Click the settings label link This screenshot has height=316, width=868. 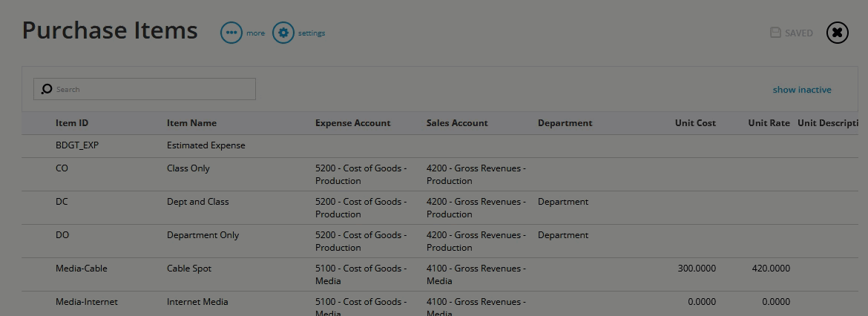pos(312,33)
